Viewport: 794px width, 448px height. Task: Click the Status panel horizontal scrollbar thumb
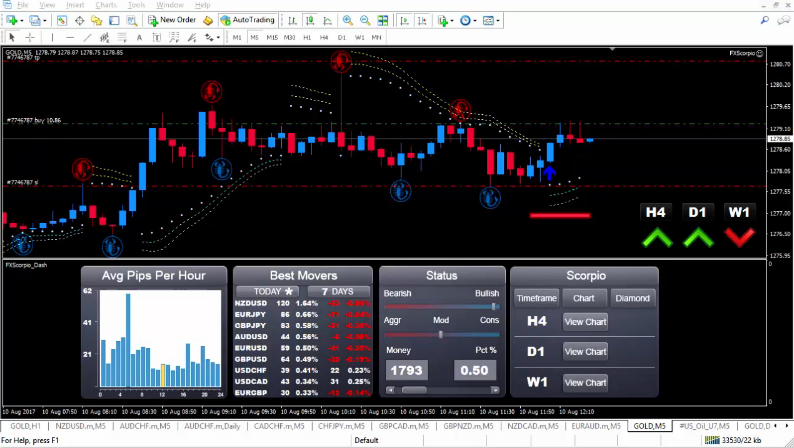[414, 390]
